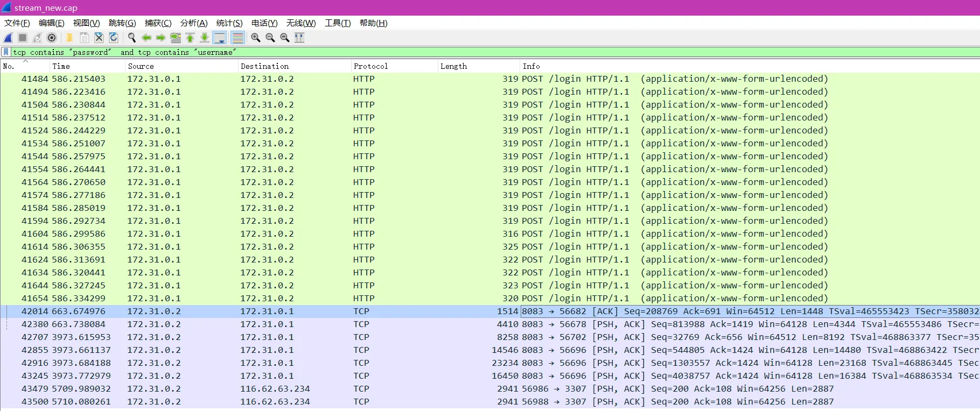This screenshot has width=980, height=411.
Task: Open display filter bookmarks dropdown
Action: [6, 52]
